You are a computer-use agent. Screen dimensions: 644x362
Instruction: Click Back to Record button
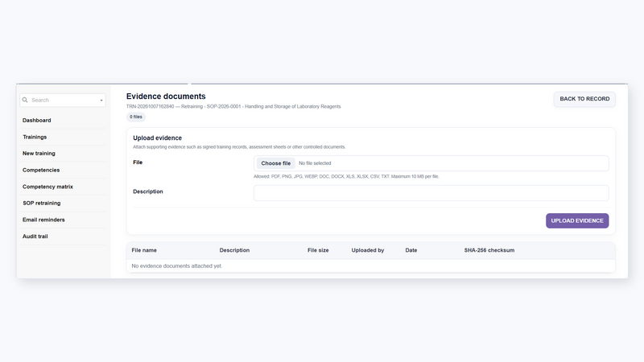[x=584, y=99]
